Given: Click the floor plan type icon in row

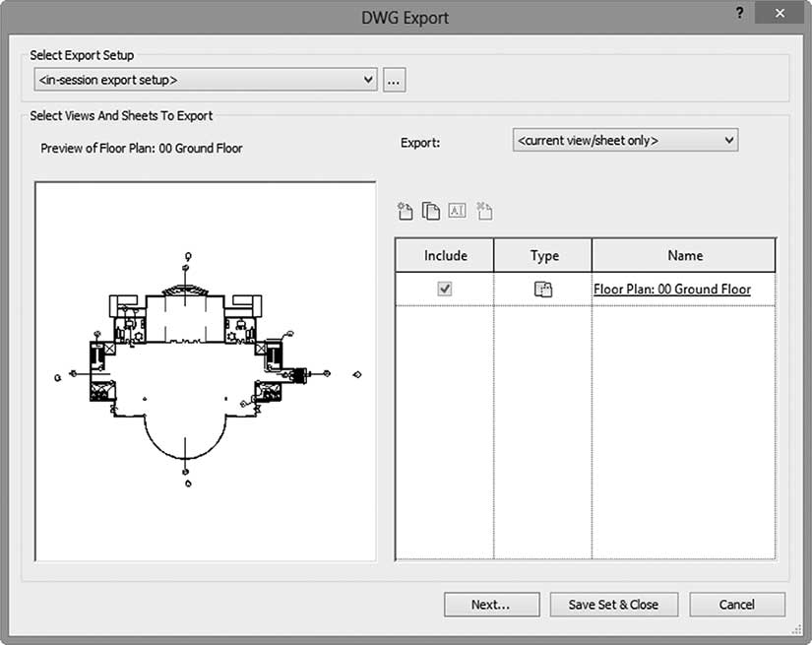Looking at the screenshot, I should pyautogui.click(x=542, y=290).
